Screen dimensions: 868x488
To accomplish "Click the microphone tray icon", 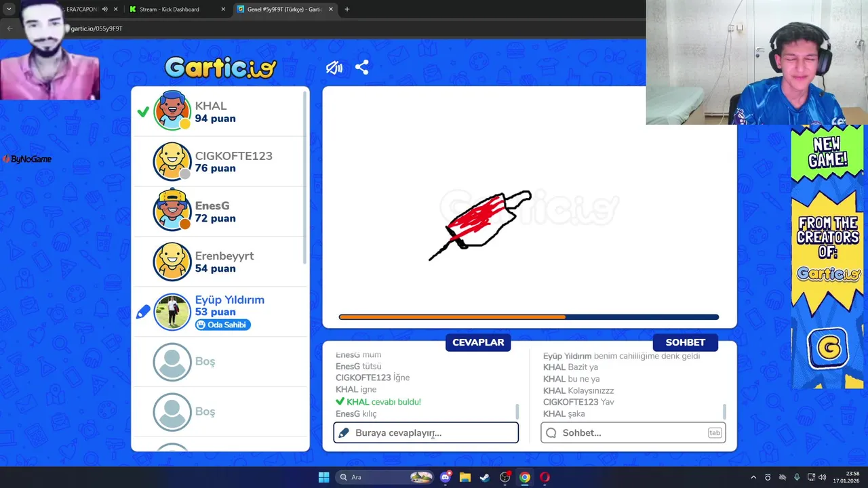I will point(797,477).
